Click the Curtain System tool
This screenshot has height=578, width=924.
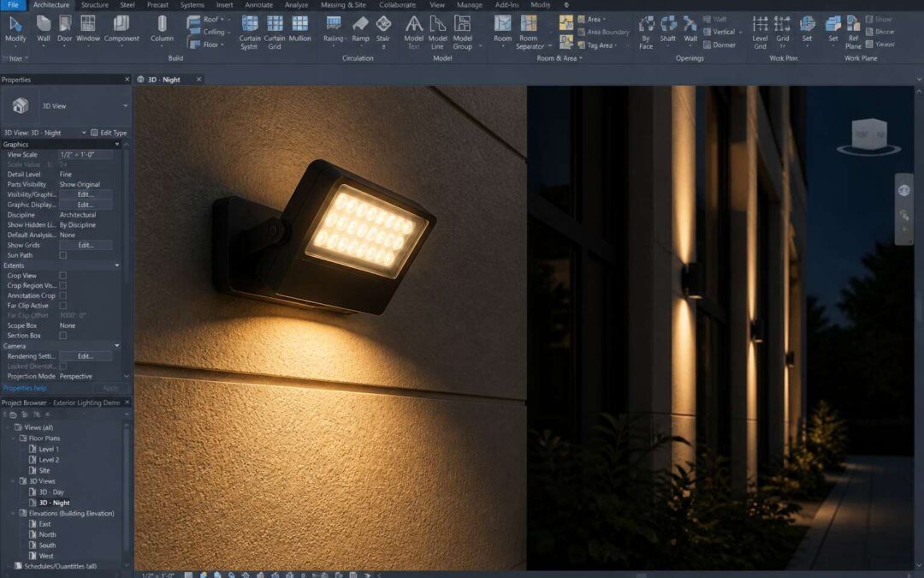(250, 33)
